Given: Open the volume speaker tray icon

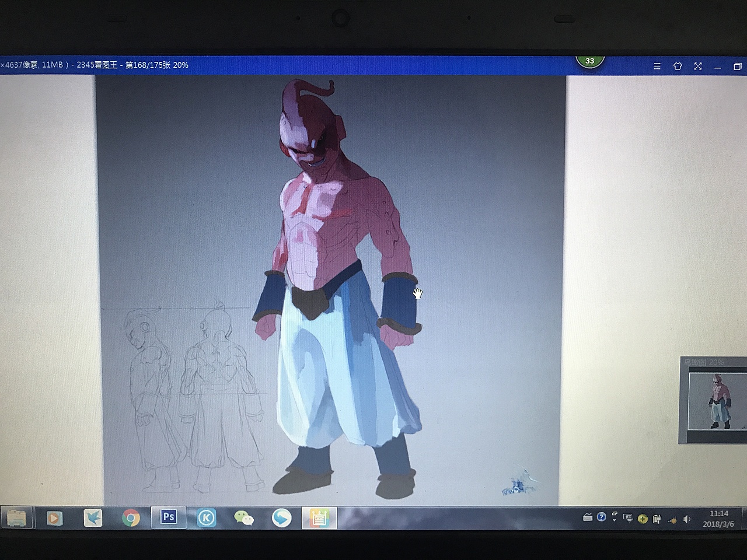Looking at the screenshot, I should [687, 519].
